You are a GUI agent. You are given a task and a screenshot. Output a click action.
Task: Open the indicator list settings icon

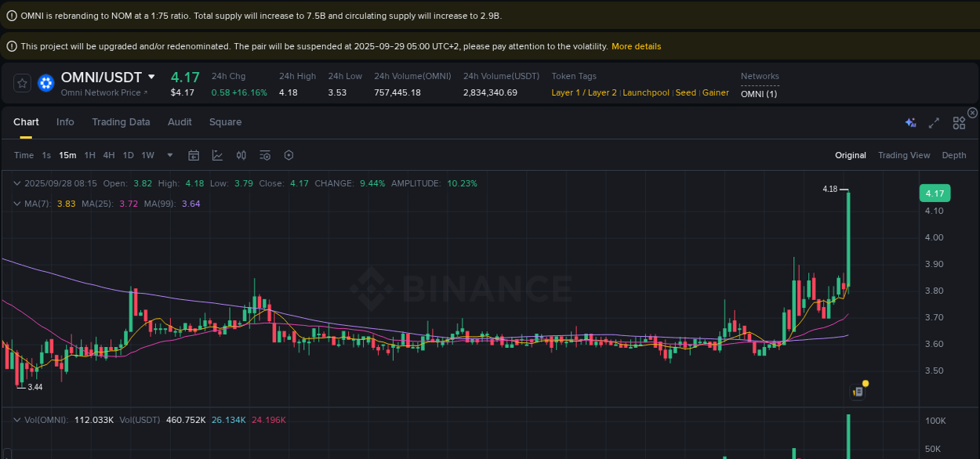pos(264,155)
